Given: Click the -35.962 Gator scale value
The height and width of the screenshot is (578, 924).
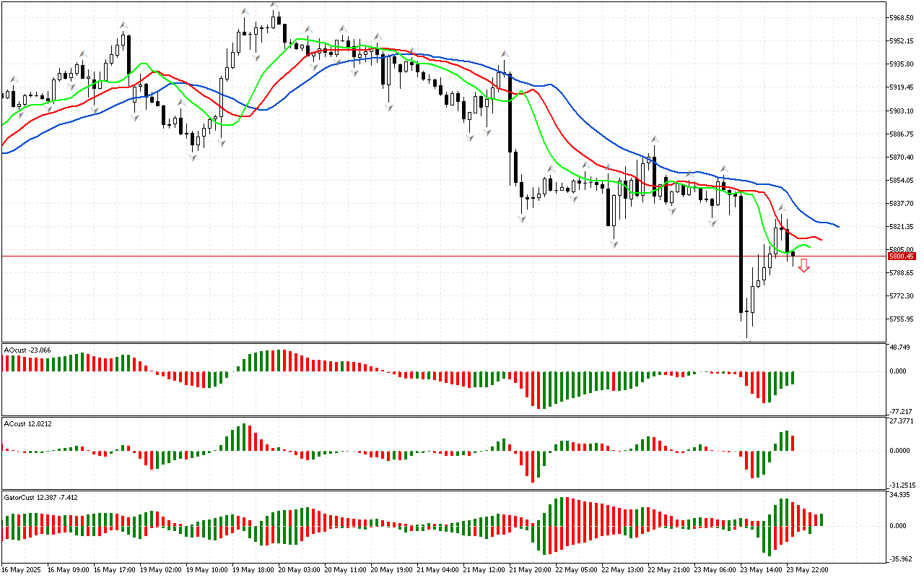Looking at the screenshot, I should pyautogui.click(x=901, y=558).
